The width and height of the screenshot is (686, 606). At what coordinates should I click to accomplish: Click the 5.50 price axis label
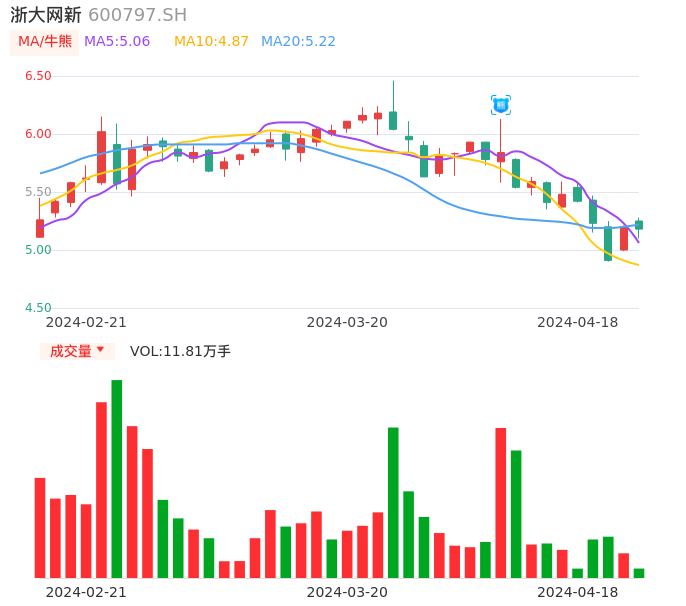tap(38, 192)
